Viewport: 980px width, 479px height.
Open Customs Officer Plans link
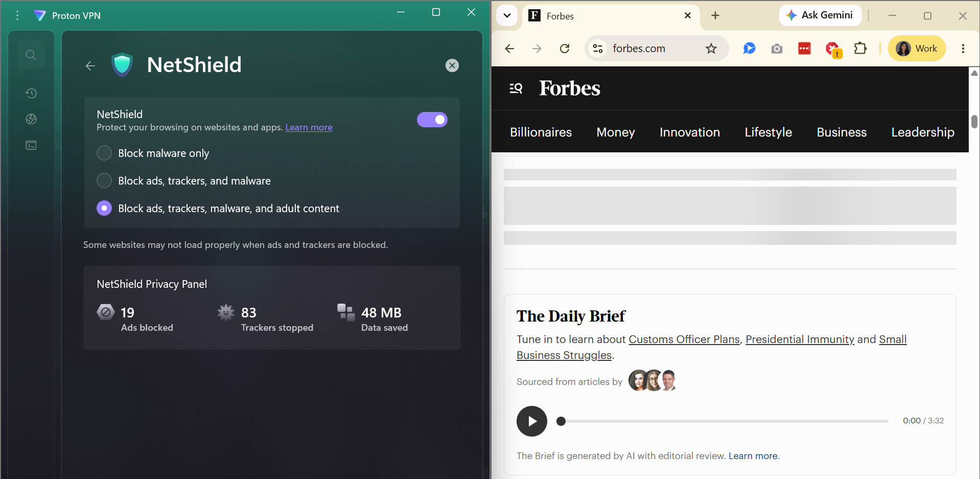tap(684, 339)
